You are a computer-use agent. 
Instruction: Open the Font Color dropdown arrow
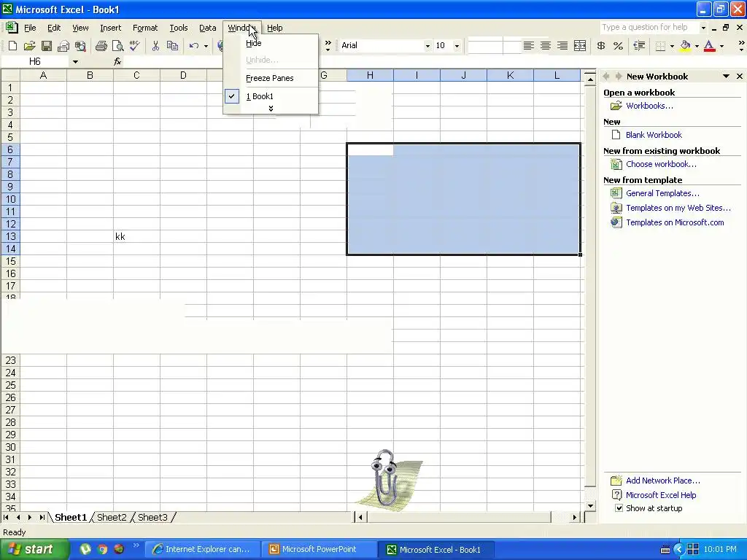coord(721,46)
